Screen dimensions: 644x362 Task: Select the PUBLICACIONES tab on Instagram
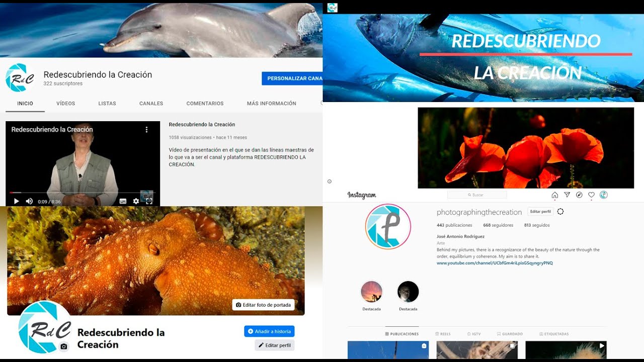point(402,334)
